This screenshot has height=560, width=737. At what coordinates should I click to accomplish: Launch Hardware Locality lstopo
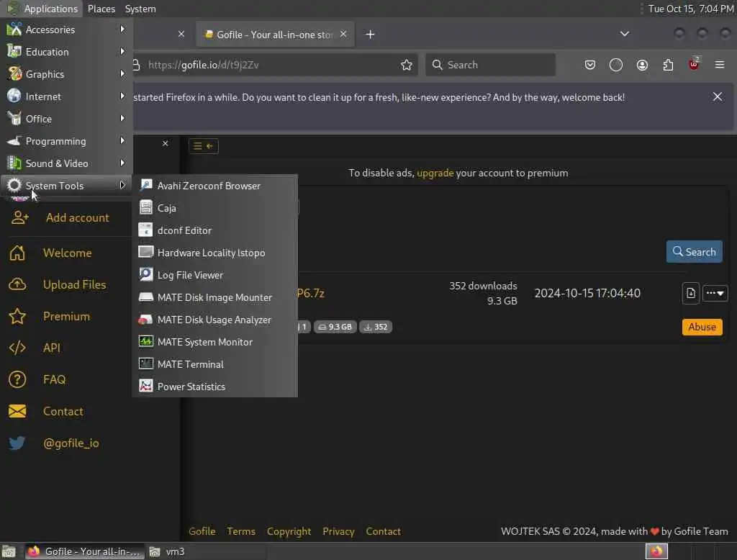pos(214,253)
